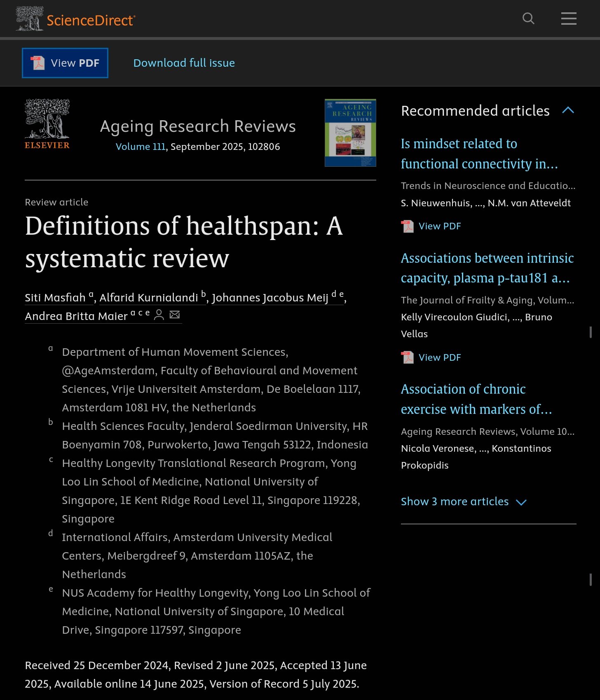Screen dimensions: 600x700
Task: Click affiliation 'NUS Academy for Healthy Longevity'
Action: coord(216,611)
